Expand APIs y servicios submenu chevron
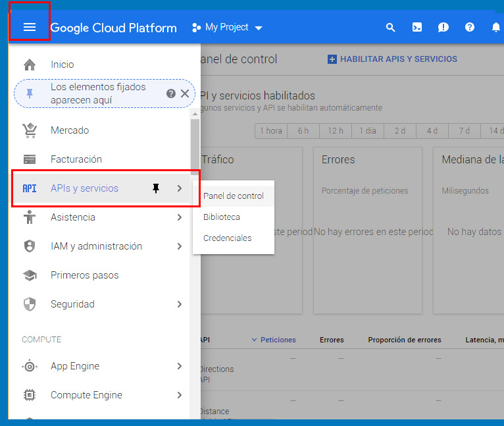 [180, 188]
